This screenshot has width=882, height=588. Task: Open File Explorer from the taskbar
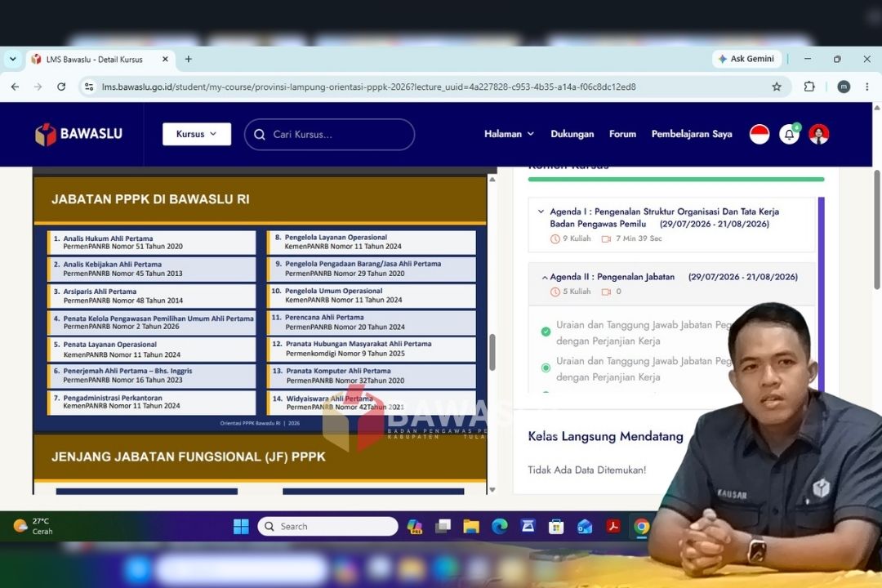coord(471,526)
